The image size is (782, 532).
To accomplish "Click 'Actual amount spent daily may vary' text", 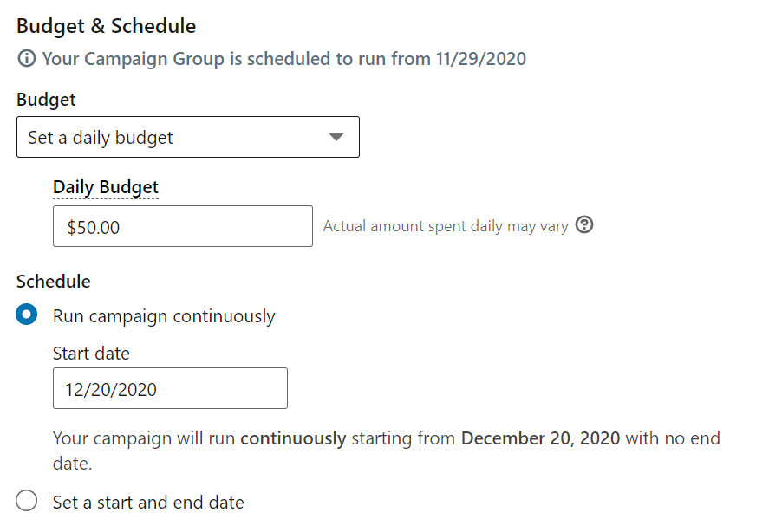I will (x=446, y=226).
